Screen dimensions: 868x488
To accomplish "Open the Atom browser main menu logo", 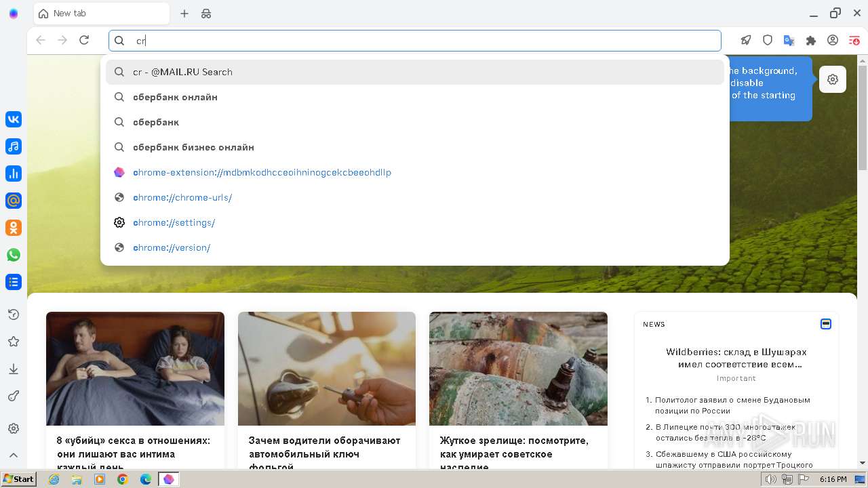I will click(x=14, y=14).
